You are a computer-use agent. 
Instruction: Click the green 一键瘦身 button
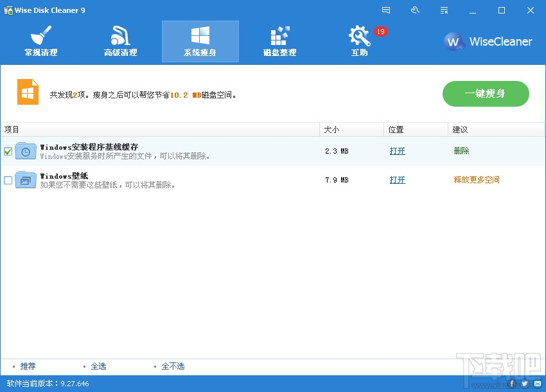click(486, 94)
